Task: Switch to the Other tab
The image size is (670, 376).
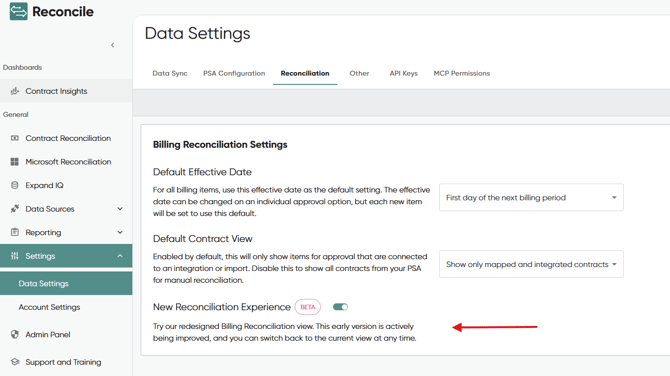Action: tap(359, 73)
